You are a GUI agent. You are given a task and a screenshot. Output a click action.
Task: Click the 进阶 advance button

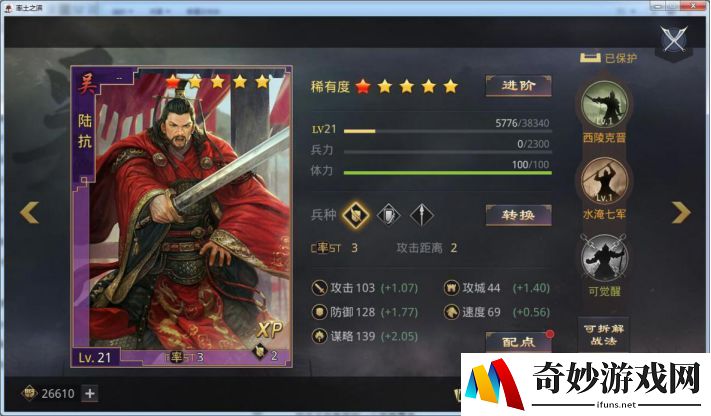519,85
